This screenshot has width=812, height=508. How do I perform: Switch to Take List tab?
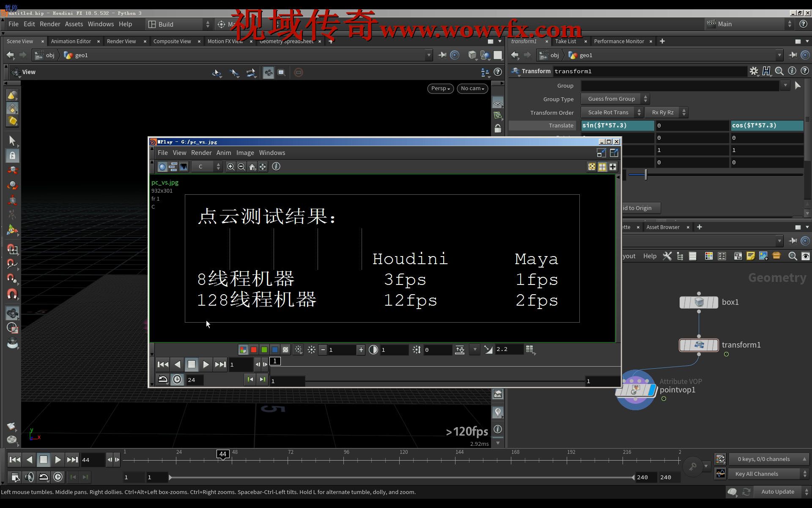[x=565, y=41]
